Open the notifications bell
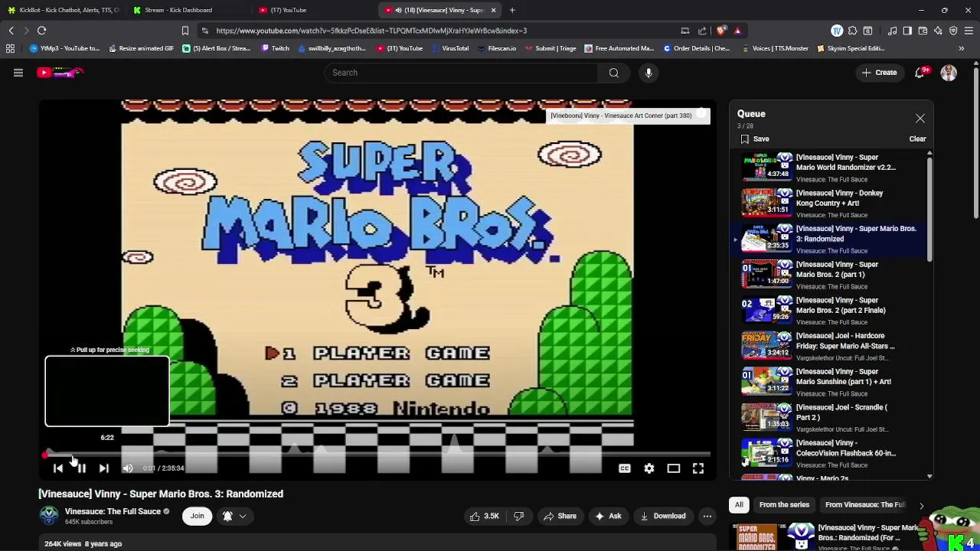 921,73
